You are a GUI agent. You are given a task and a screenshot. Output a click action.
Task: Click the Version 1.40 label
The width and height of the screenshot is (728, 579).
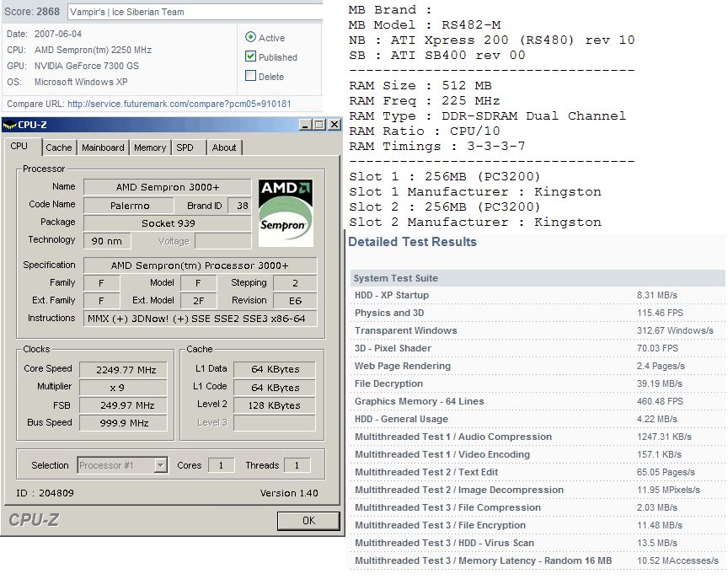289,493
